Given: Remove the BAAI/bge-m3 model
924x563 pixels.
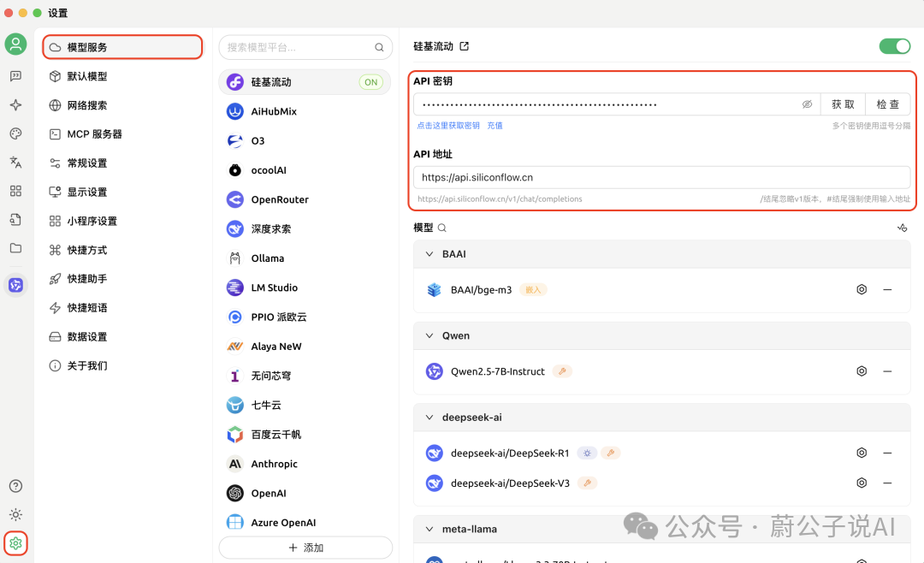Looking at the screenshot, I should tap(887, 289).
